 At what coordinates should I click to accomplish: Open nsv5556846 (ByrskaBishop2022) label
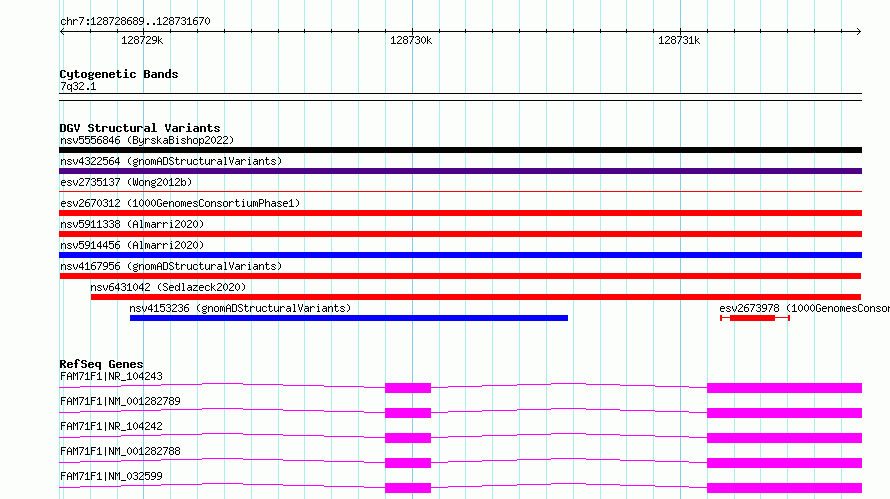(x=147, y=140)
